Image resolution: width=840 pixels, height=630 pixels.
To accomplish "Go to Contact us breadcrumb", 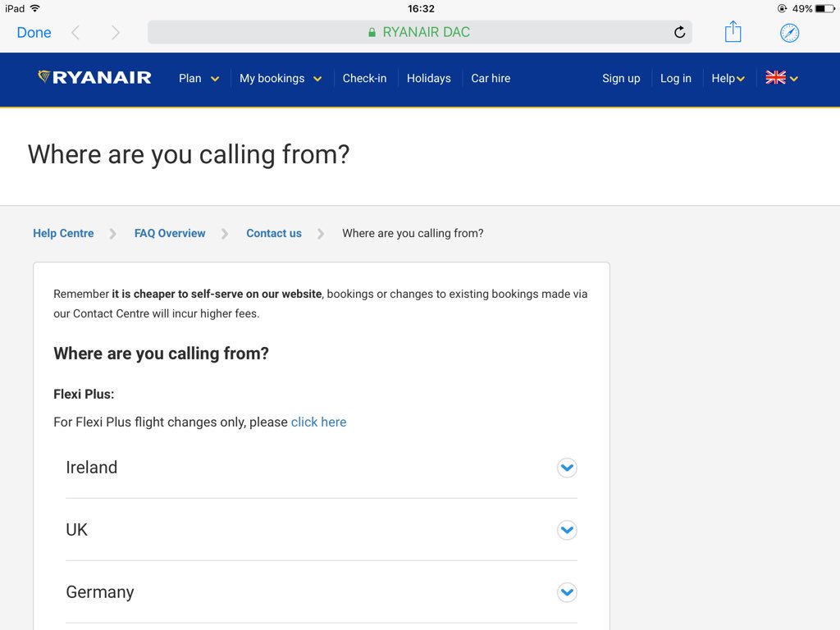I will [x=274, y=233].
